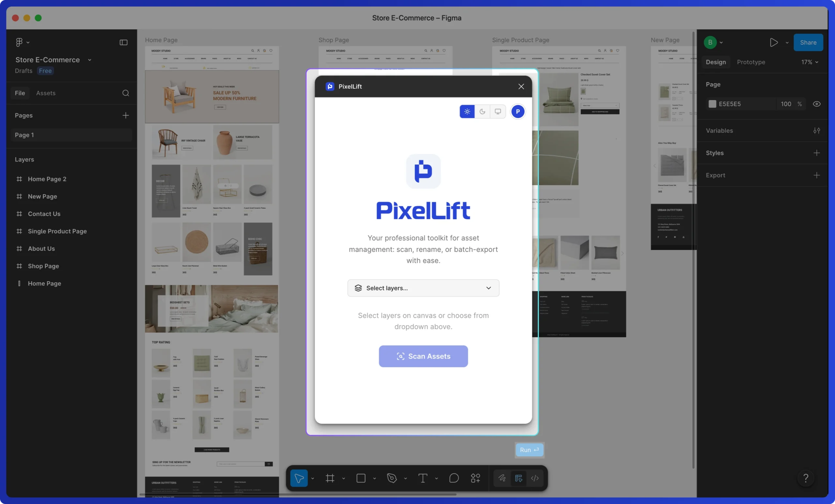Expand Store E-Commerce file name chevron

(89, 60)
